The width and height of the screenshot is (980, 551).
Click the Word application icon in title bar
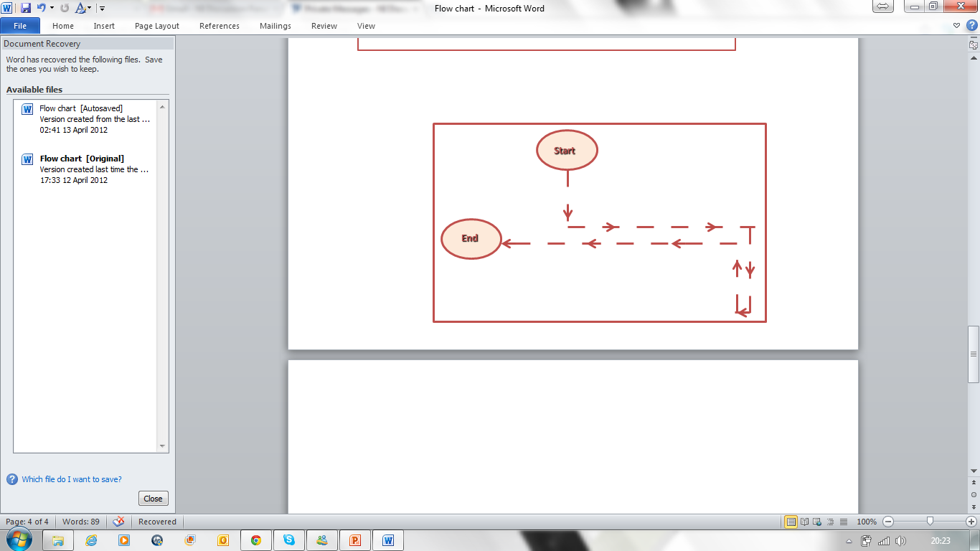[x=7, y=8]
